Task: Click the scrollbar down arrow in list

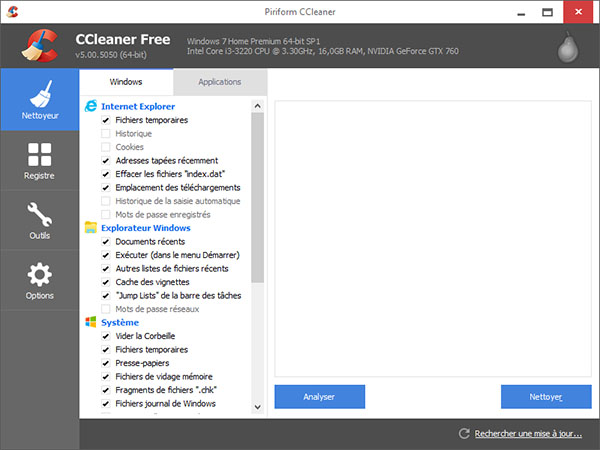Action: [258, 407]
